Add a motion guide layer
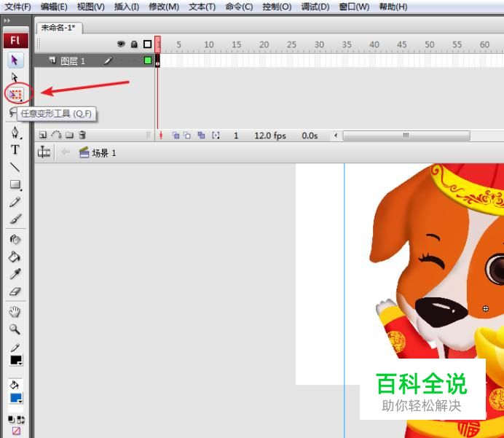This screenshot has height=438, width=504. 57,135
